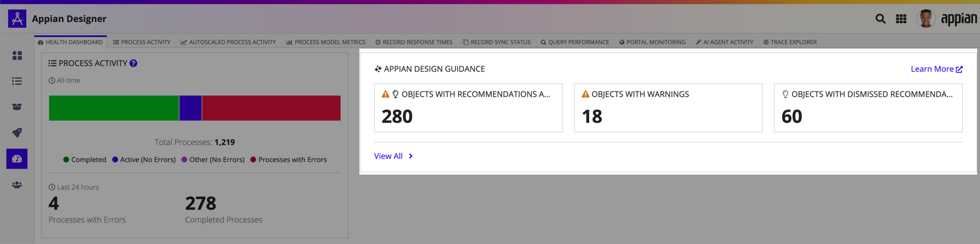Image resolution: width=980 pixels, height=244 pixels.
Task: Open the users group sidebar icon
Action: point(17,185)
